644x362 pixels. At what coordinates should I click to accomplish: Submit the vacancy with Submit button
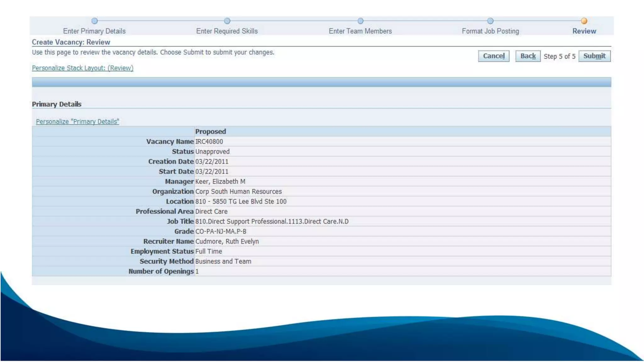[x=594, y=56]
